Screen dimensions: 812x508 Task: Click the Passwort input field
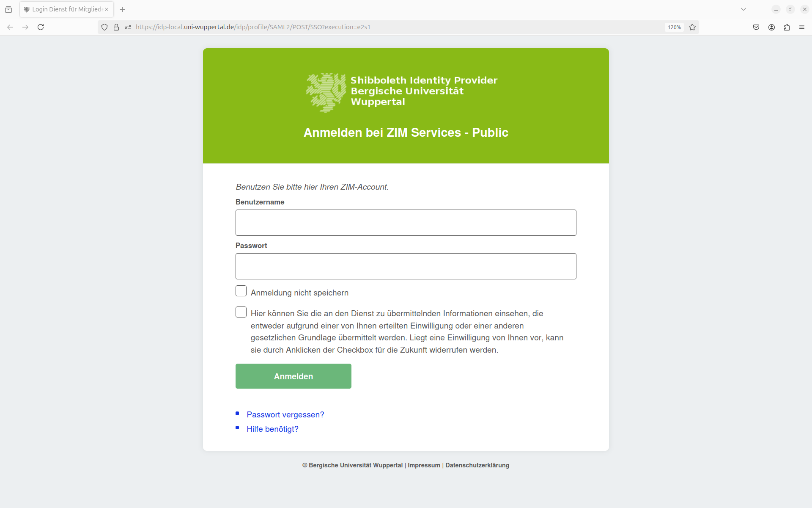tap(406, 266)
